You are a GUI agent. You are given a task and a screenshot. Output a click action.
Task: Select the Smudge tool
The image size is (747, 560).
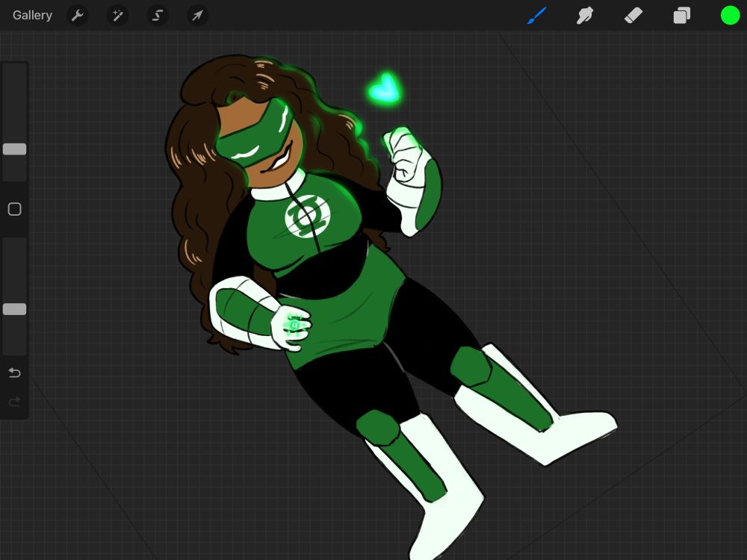(585, 15)
